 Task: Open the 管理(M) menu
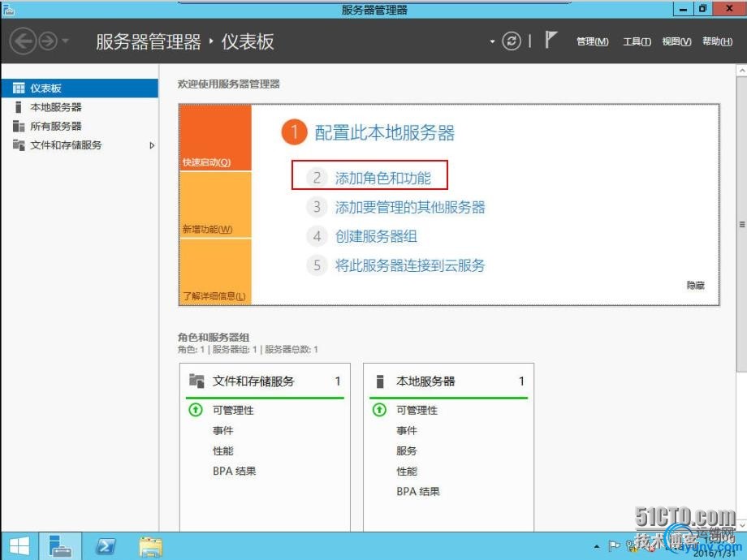click(592, 41)
